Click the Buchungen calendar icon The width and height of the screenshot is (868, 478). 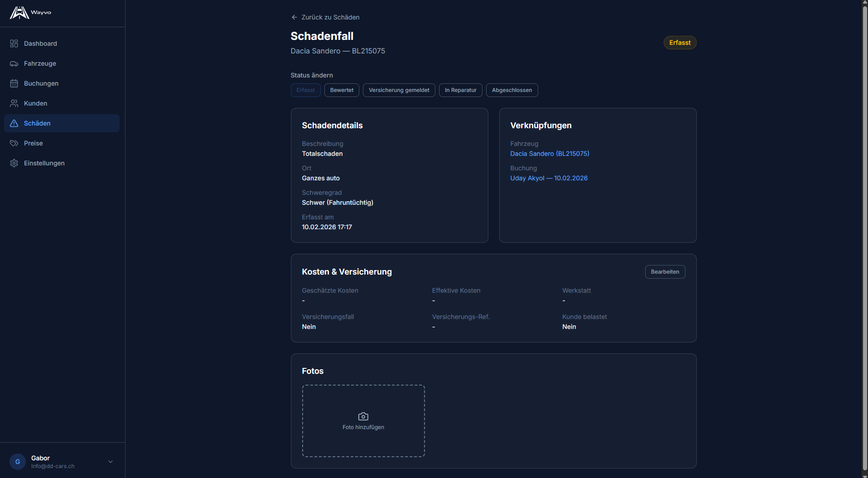pyautogui.click(x=14, y=83)
